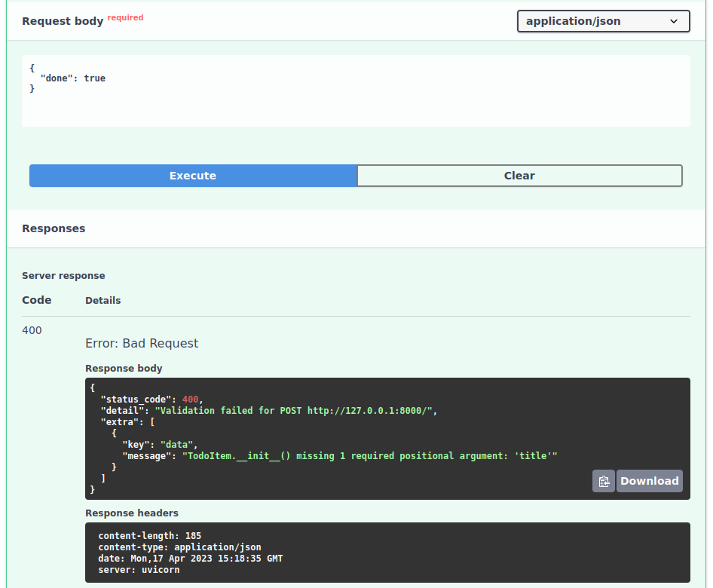
Task: Clear the request body input
Action: pyautogui.click(x=519, y=176)
